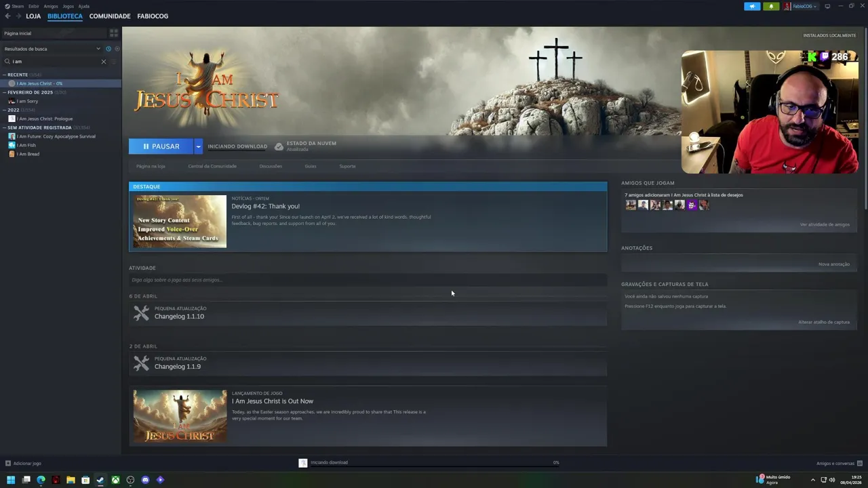
Task: Click the blue megaphone announcements icon
Action: pyautogui.click(x=752, y=6)
